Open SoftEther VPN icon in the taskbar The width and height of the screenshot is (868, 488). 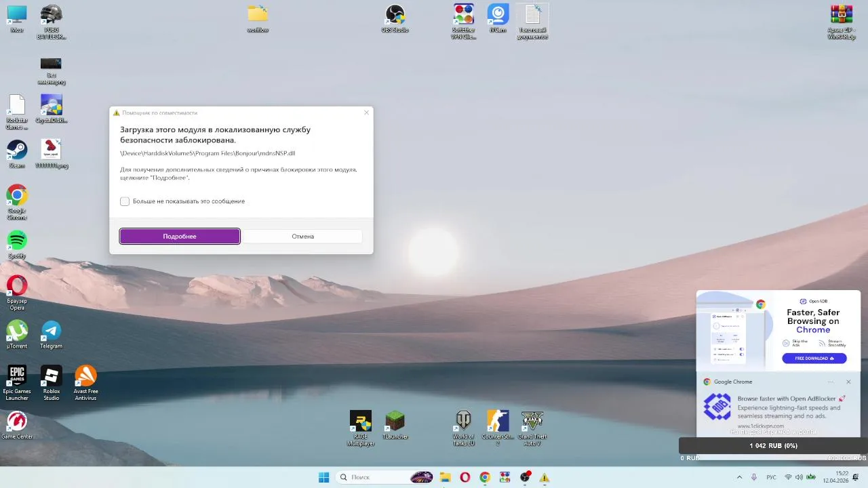click(505, 477)
